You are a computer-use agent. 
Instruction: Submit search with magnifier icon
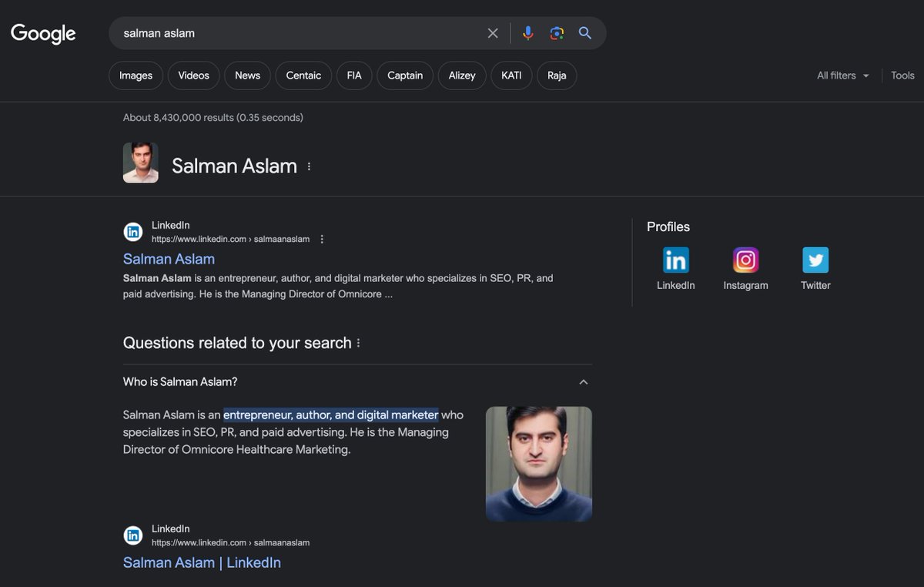(585, 33)
